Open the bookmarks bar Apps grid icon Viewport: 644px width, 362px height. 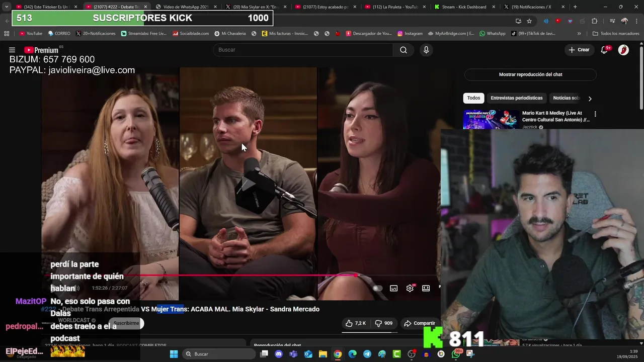tap(7, 34)
